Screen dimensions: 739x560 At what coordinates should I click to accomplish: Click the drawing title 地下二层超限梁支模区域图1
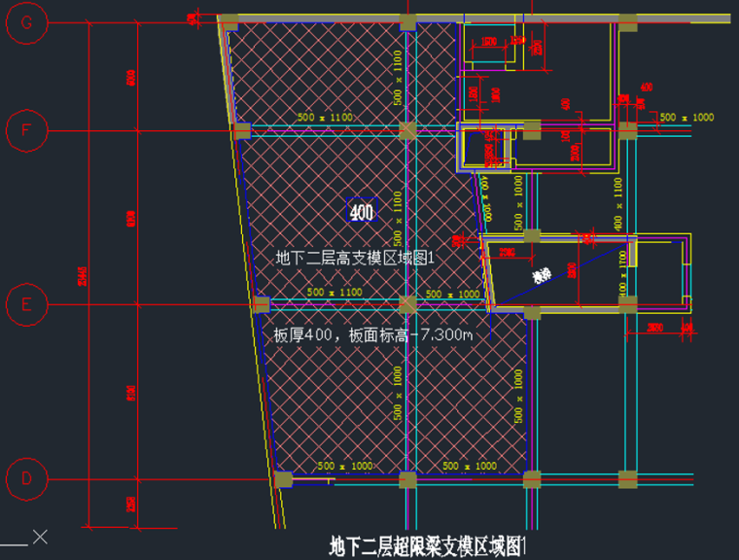point(427,544)
